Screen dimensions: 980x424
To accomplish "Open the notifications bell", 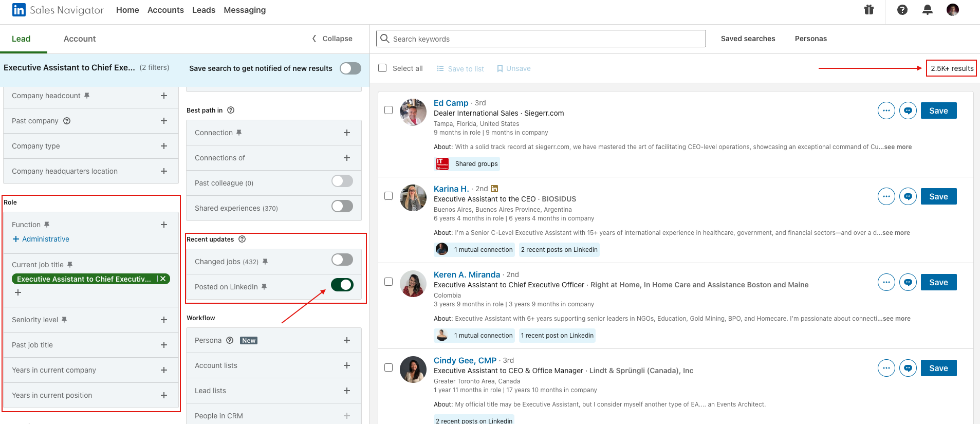I will pyautogui.click(x=928, y=10).
